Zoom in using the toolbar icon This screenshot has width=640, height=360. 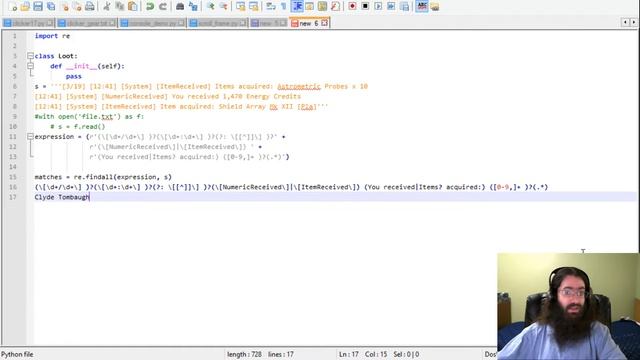(211, 7)
